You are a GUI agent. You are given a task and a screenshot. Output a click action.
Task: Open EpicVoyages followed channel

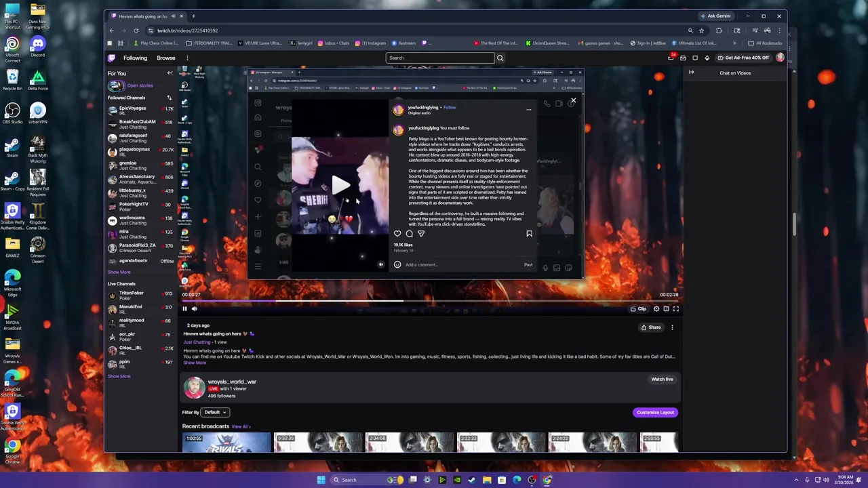coord(140,110)
